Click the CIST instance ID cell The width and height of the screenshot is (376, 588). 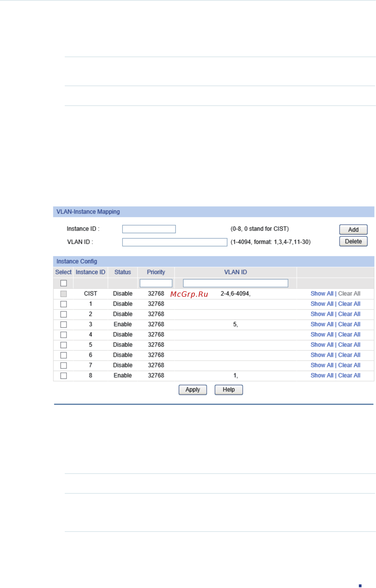point(91,294)
